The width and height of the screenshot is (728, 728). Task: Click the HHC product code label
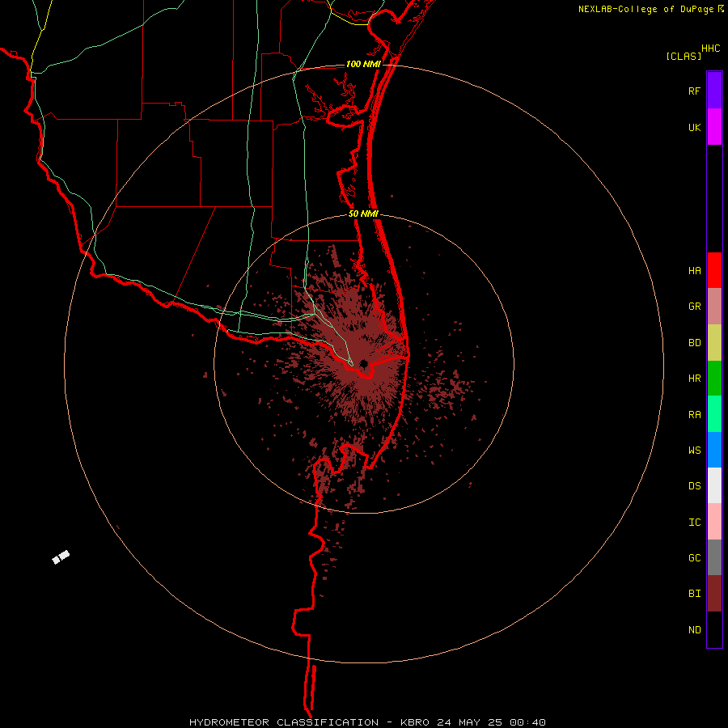click(710, 49)
